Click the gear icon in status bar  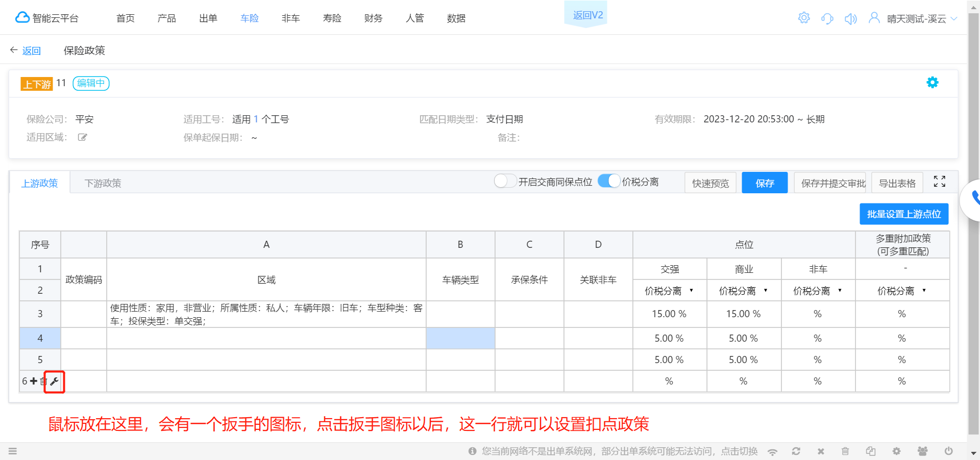(x=896, y=451)
